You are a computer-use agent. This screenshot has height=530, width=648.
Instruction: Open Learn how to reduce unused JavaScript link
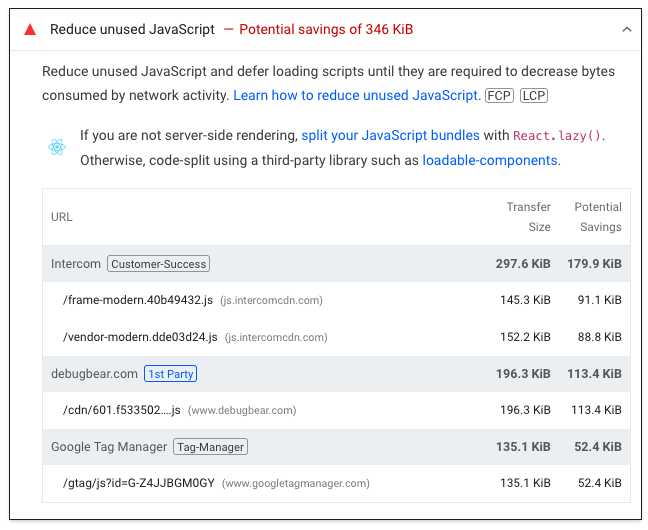[355, 95]
